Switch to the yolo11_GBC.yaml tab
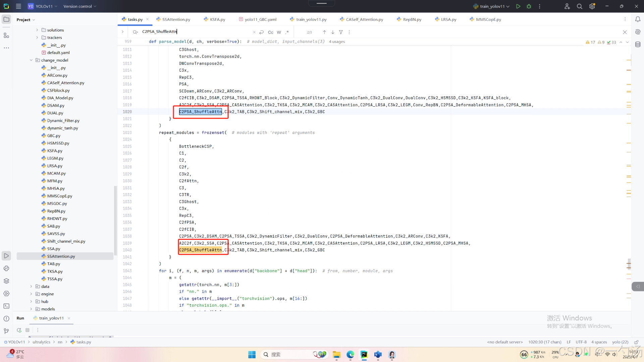This screenshot has width=644, height=362. pos(260,19)
